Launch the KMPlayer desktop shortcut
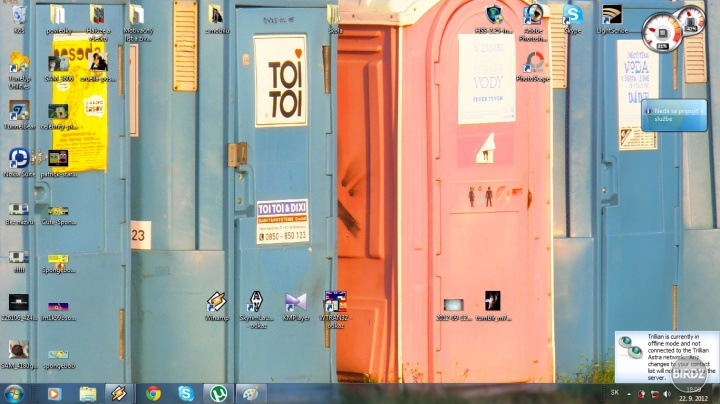 [295, 307]
